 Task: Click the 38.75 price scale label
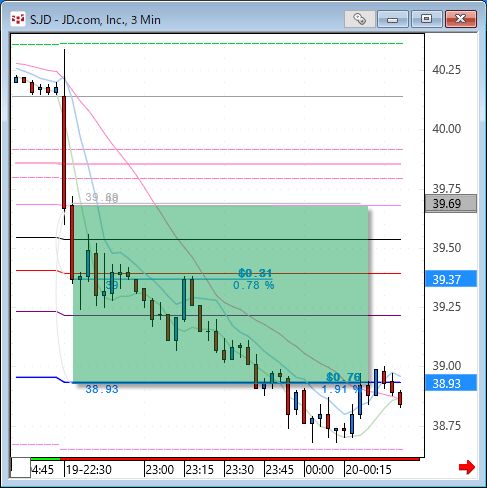click(x=446, y=426)
